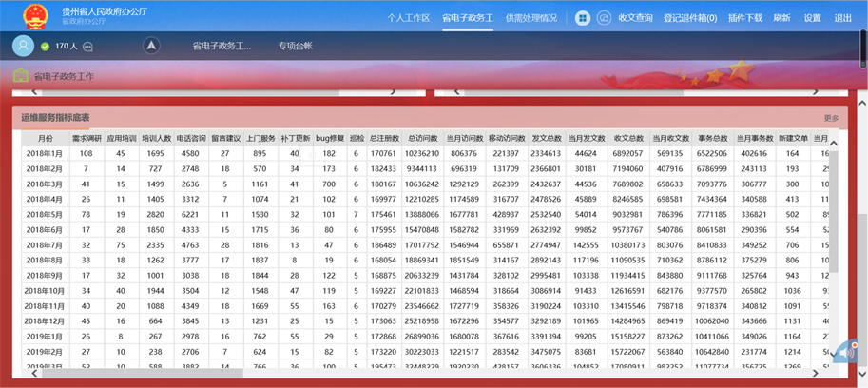Switch to 供需处理情况 tab
Screen dimensions: 868x388
pos(531,18)
